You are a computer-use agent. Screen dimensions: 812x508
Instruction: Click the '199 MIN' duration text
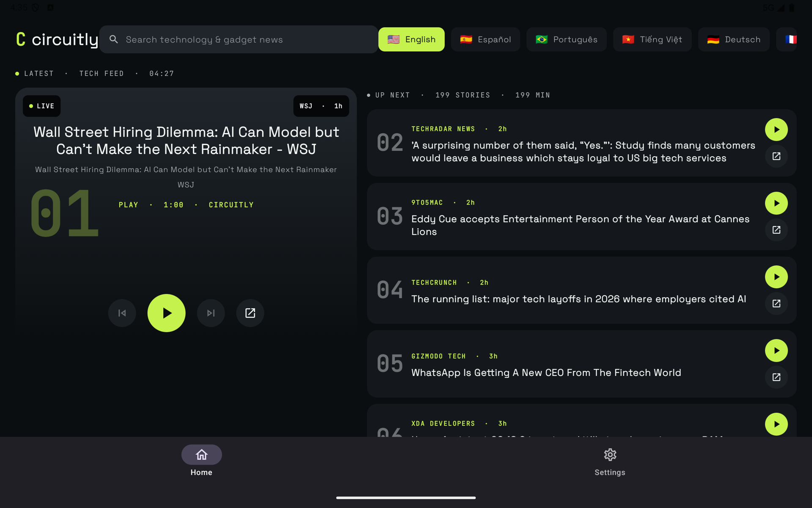[532, 95]
